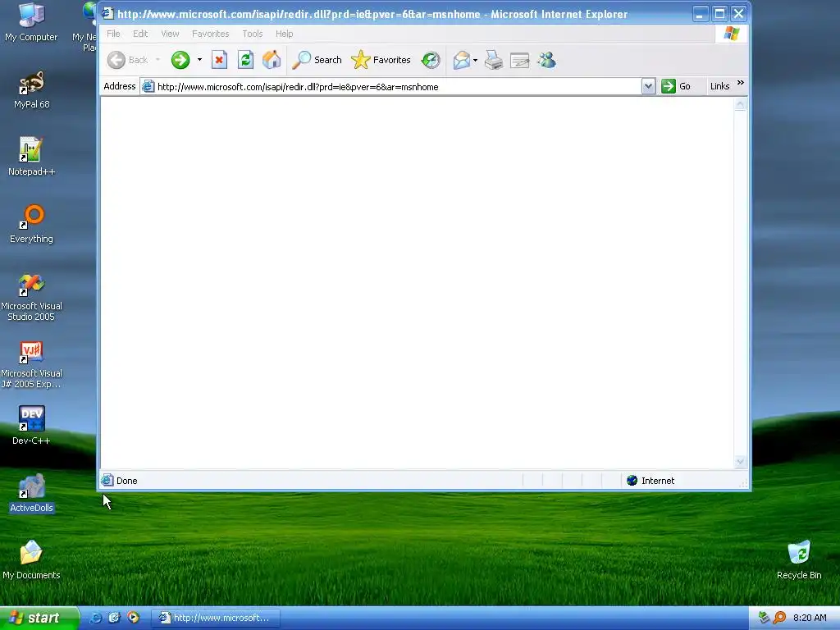Launch Internet Explorer from the Quick Launch bar

pyautogui.click(x=96, y=618)
